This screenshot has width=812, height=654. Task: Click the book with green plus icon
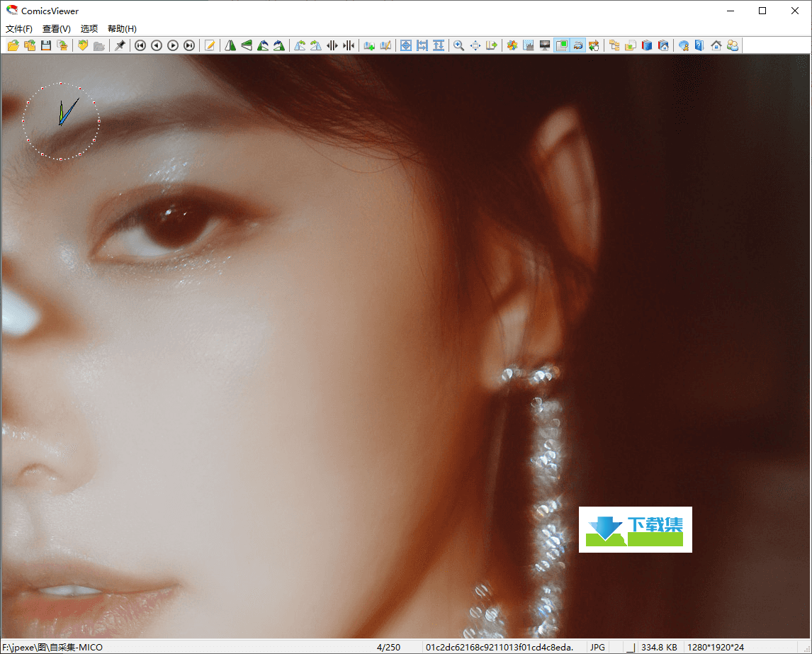(x=369, y=45)
